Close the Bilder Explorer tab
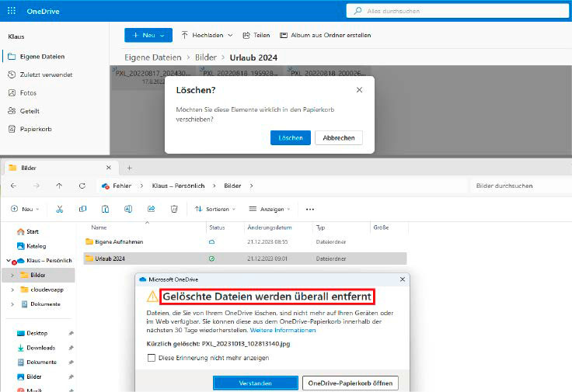 pyautogui.click(x=108, y=168)
